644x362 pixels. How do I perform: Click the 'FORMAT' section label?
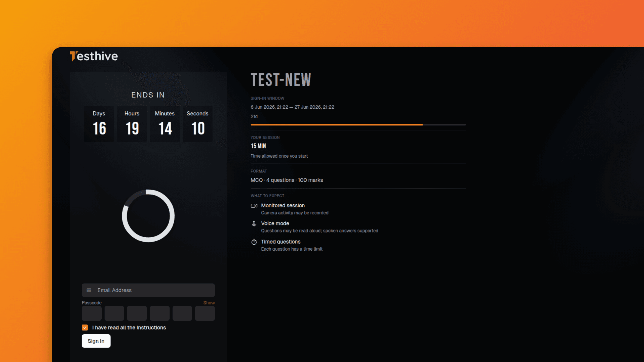(x=259, y=171)
